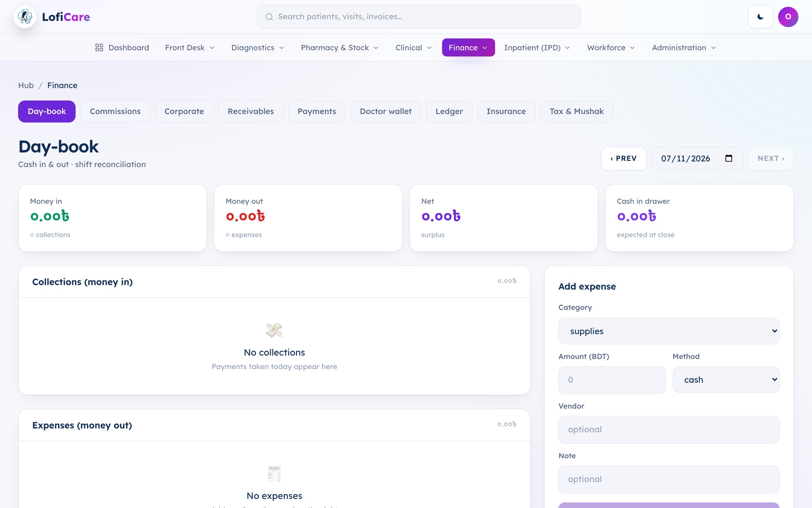Expand the Workforce menu chevron
The height and width of the screenshot is (508, 812).
point(632,48)
